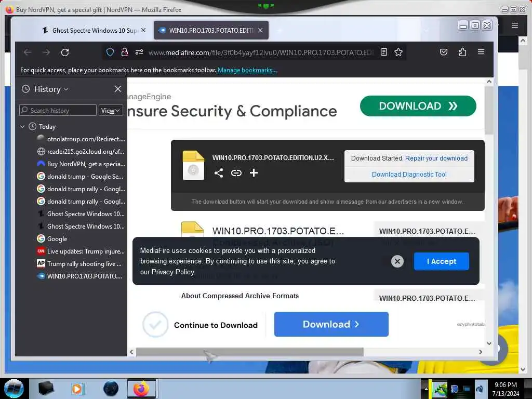Open Download Diagnostic Tool link
This screenshot has width=532, height=399.
(409, 174)
